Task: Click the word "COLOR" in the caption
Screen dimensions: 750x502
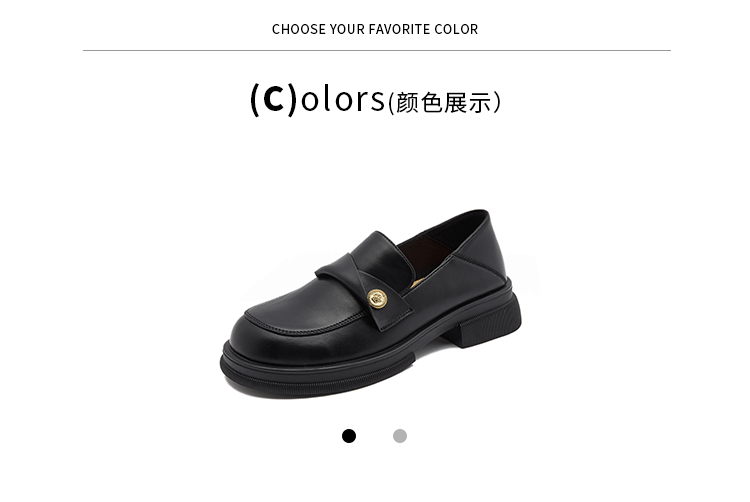Action: click(x=456, y=29)
